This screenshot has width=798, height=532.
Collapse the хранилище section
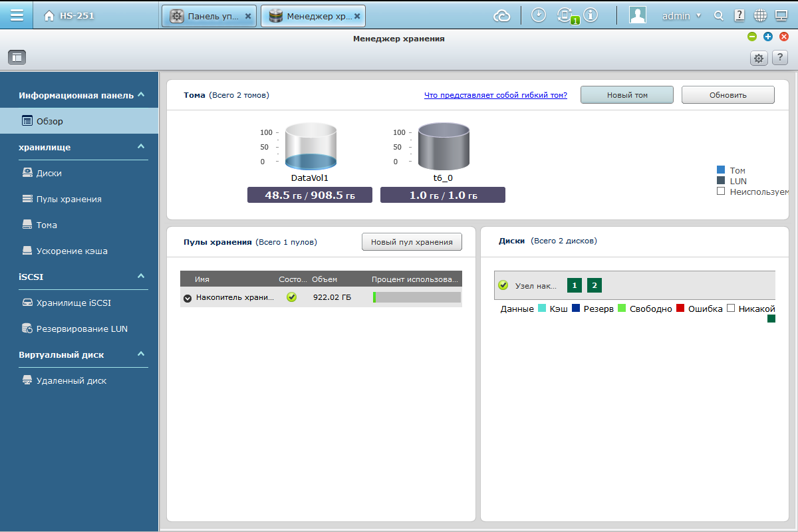[141, 147]
